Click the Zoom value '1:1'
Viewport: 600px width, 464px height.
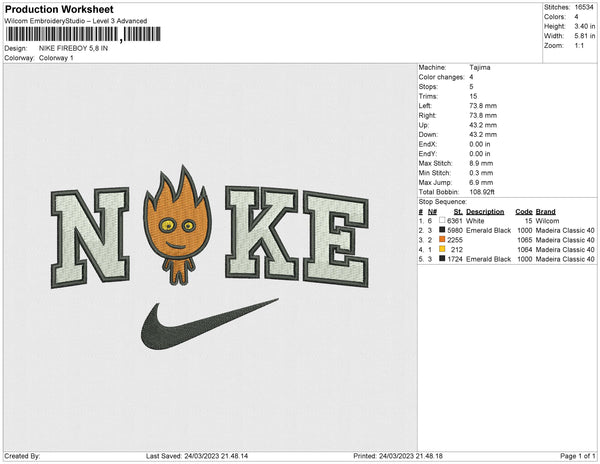coord(579,46)
